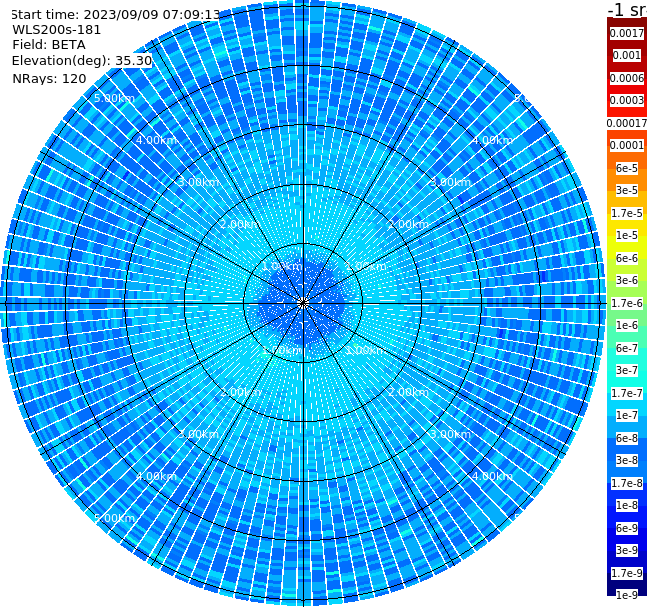The width and height of the screenshot is (647, 607).
Task: Pick the 0.0001 orange colorbar label
Action: tap(627, 145)
